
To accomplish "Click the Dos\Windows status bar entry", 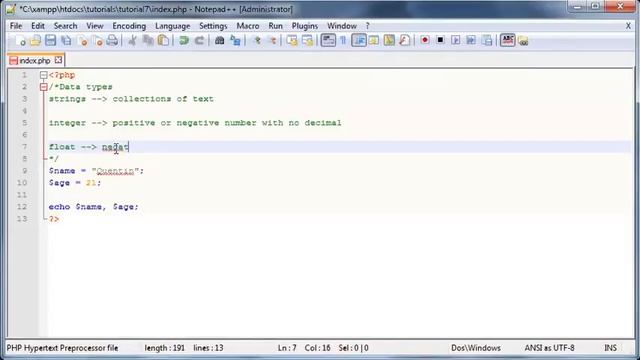I will click(x=476, y=348).
